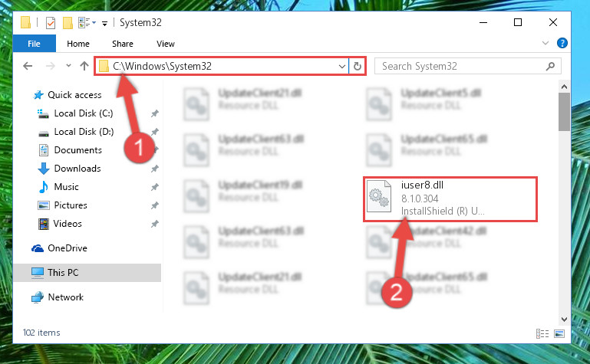Click the search magnifier icon
This screenshot has width=590, height=364.
[551, 67]
